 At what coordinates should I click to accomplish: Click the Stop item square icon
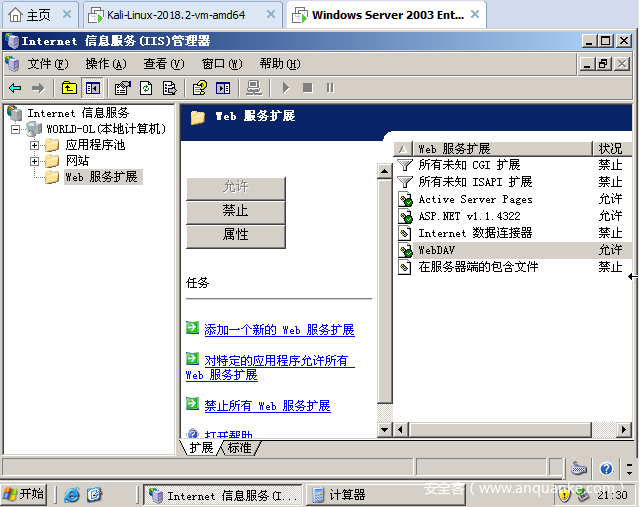pos(308,88)
